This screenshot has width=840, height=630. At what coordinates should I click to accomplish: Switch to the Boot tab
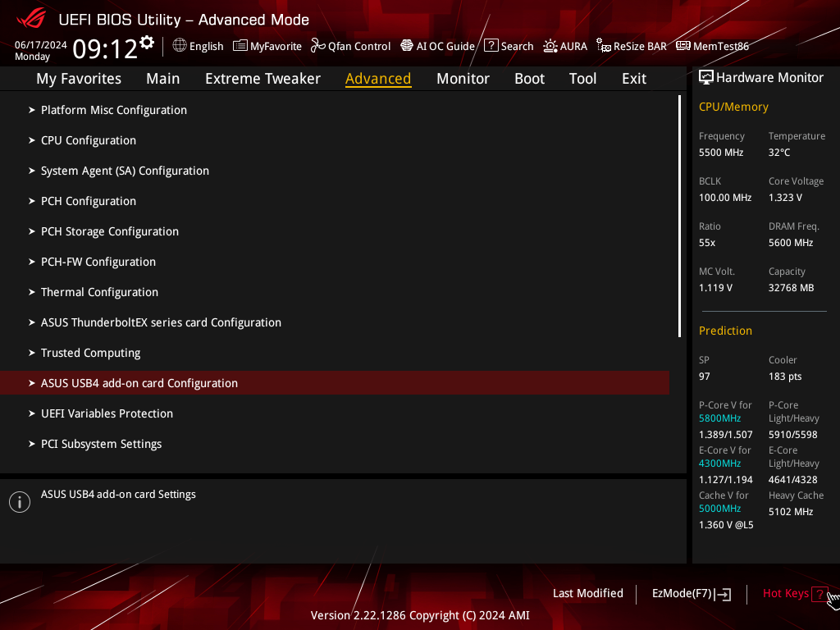pyautogui.click(x=529, y=79)
